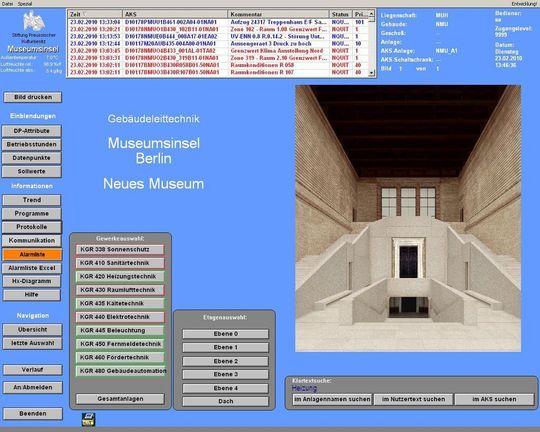Open the Hx-Diagramm

tap(32, 281)
